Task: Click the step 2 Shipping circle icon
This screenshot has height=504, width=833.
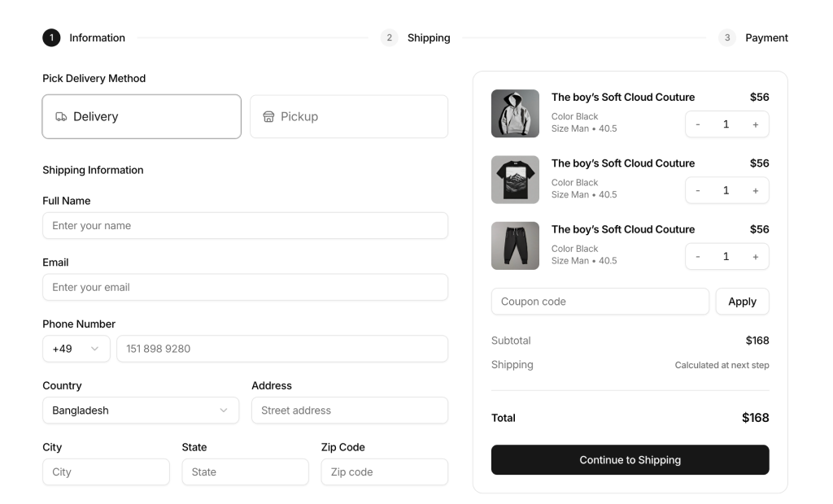Action: tap(390, 37)
